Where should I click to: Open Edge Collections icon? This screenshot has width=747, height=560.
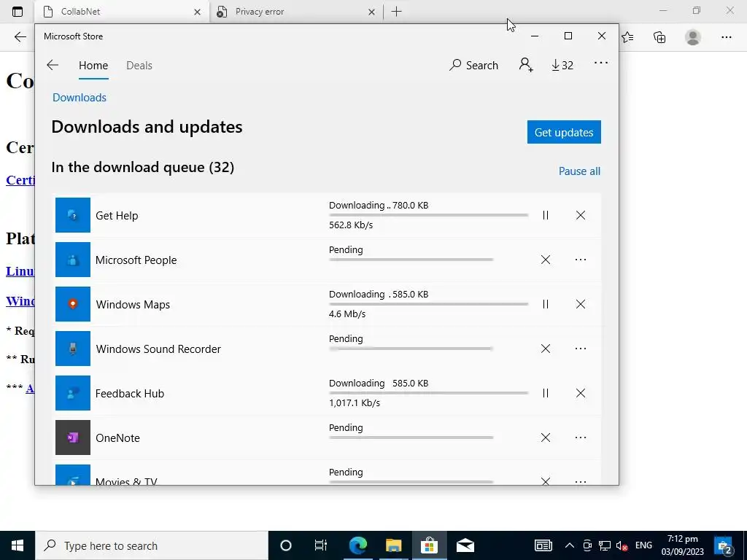pos(659,37)
